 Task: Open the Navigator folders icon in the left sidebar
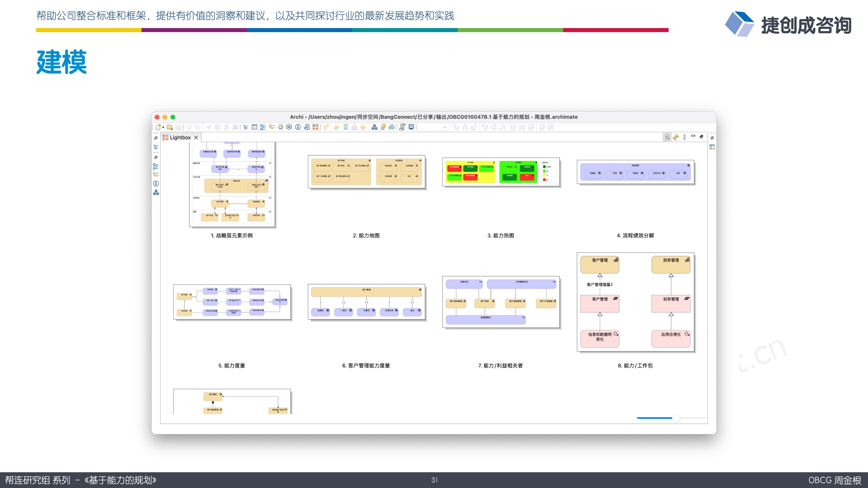point(156,174)
